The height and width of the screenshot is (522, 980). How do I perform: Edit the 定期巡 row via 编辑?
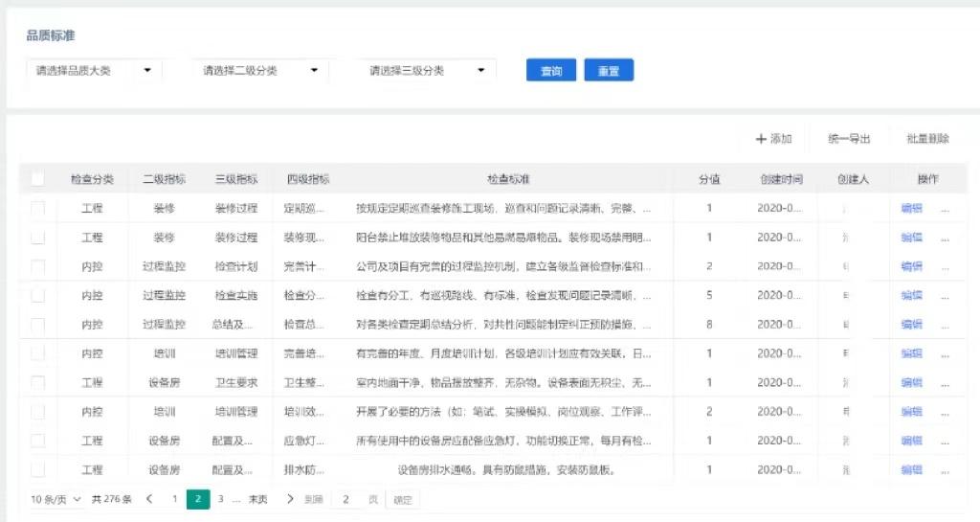tap(912, 208)
